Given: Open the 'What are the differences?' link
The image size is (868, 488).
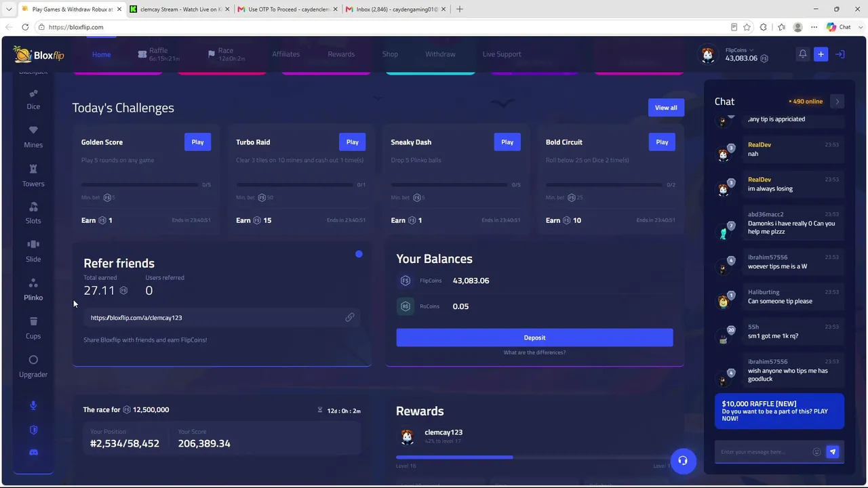Looking at the screenshot, I should coord(534,352).
